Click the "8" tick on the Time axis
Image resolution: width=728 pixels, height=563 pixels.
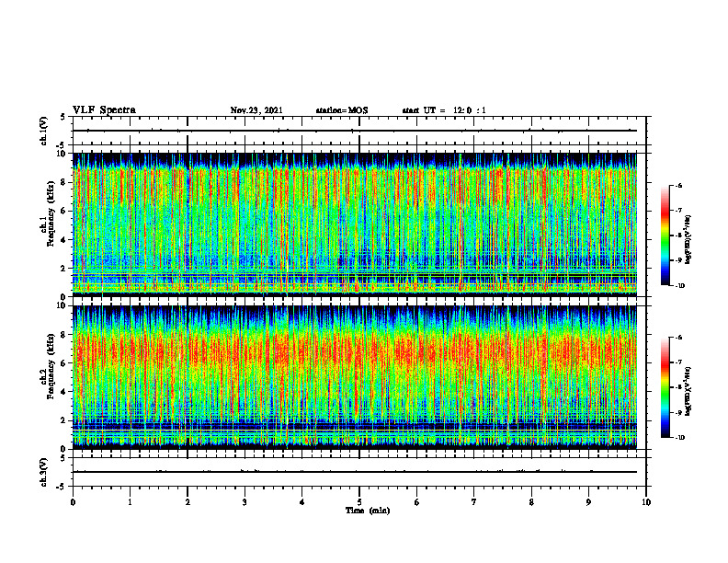[531, 502]
